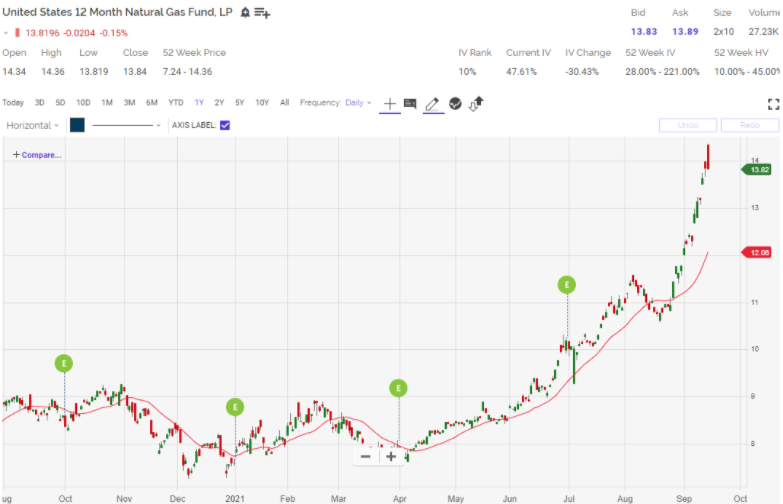Click the Bid price 13.83
The width and height of the screenshot is (783, 504).
(x=644, y=32)
